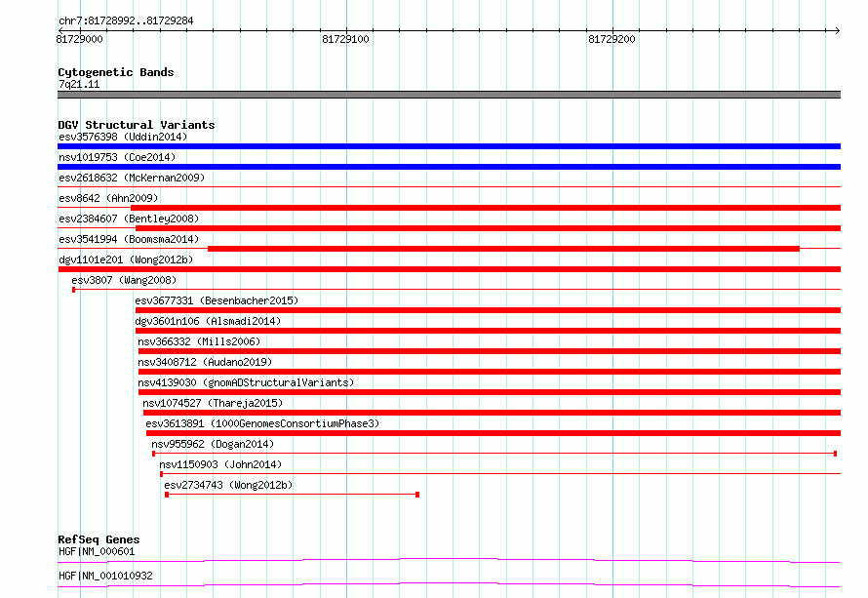This screenshot has height=598, width=868.
Task: Click esv2734743 (Wong2012b) variant label
Action: 228,485
